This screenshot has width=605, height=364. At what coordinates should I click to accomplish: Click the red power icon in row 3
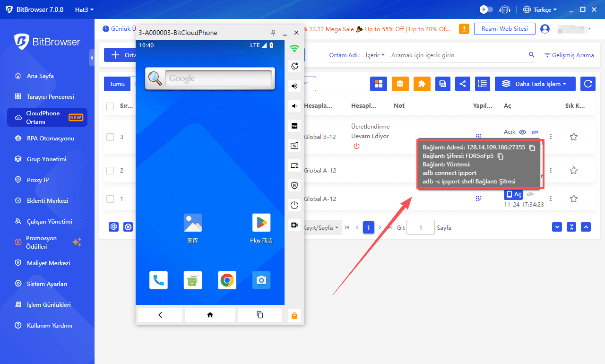356,146
